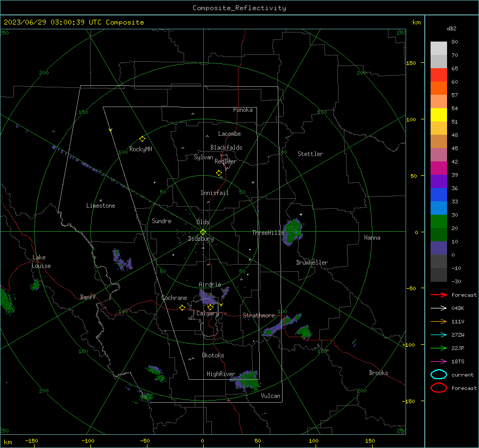The height and width of the screenshot is (448, 479).
Task: Click the green 22JP arrow icon
Action: 439,348
